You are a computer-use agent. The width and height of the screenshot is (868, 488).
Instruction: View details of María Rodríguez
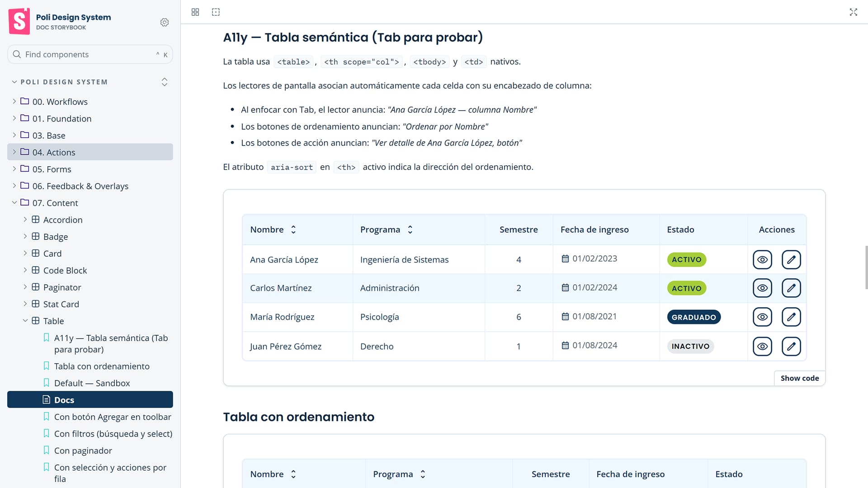[x=762, y=317]
